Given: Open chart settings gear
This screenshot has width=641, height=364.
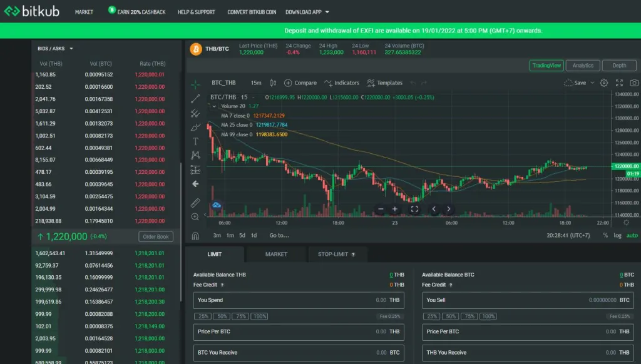Looking at the screenshot, I should click(x=604, y=83).
